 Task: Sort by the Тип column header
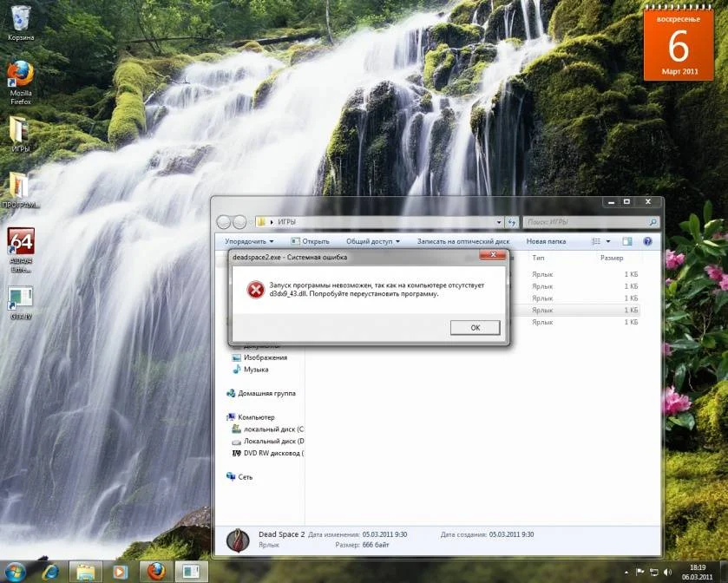538,258
